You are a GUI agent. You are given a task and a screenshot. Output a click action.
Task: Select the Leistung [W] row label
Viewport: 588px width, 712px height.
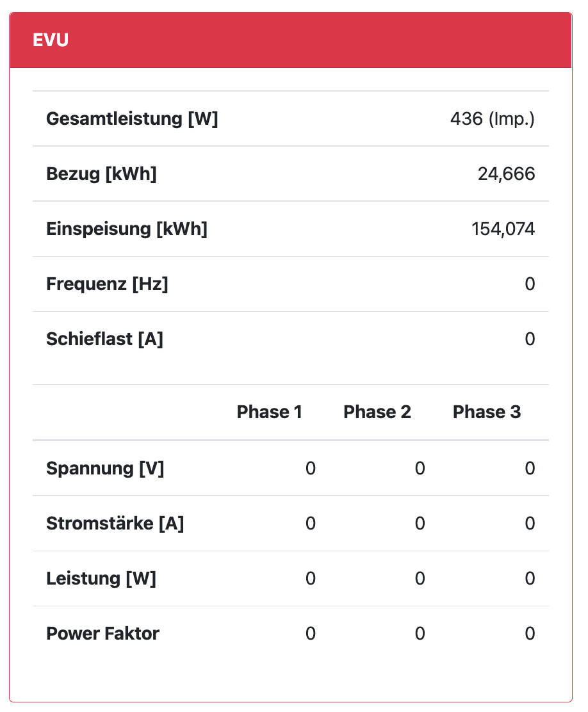(x=101, y=579)
